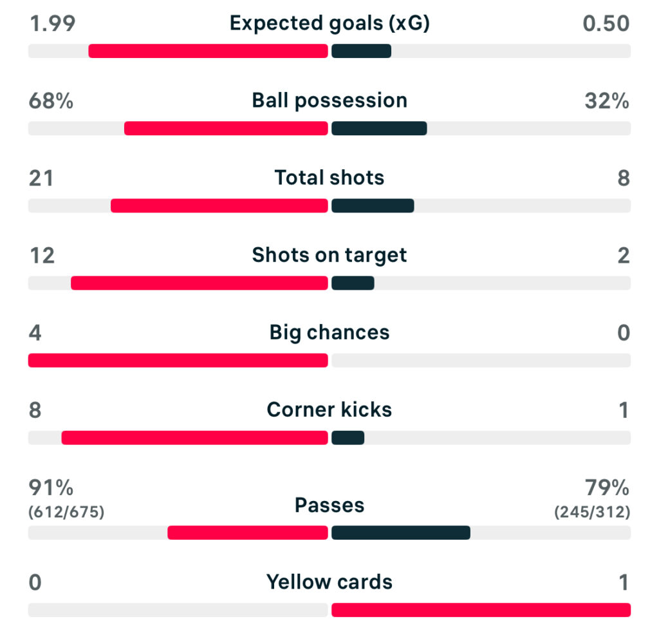Click the Expected goals (xG) label
This screenshot has width=659, height=644.
[329, 24]
